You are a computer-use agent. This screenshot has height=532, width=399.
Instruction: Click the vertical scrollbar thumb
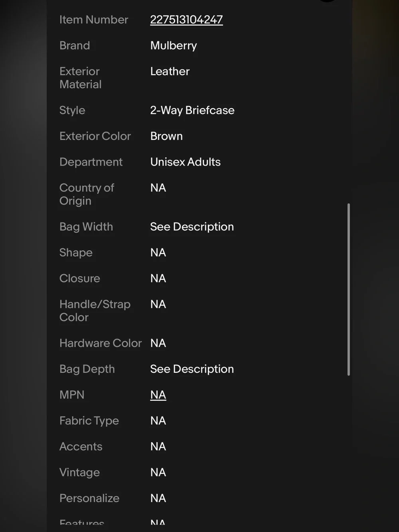tap(349, 289)
